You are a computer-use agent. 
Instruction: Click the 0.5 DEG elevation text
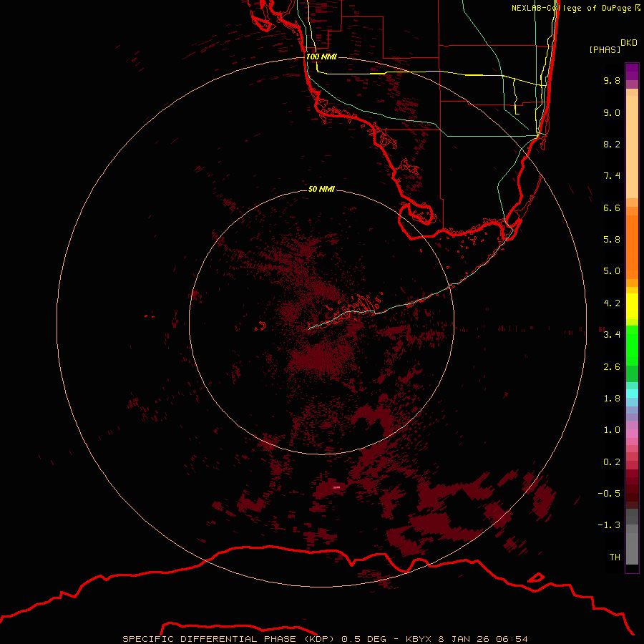(x=364, y=639)
